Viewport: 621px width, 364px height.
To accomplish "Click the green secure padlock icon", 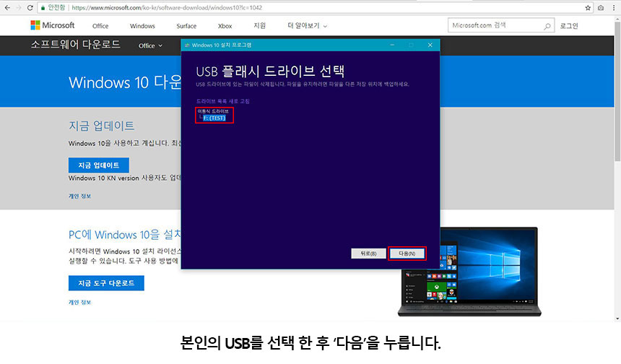I will click(x=43, y=7).
